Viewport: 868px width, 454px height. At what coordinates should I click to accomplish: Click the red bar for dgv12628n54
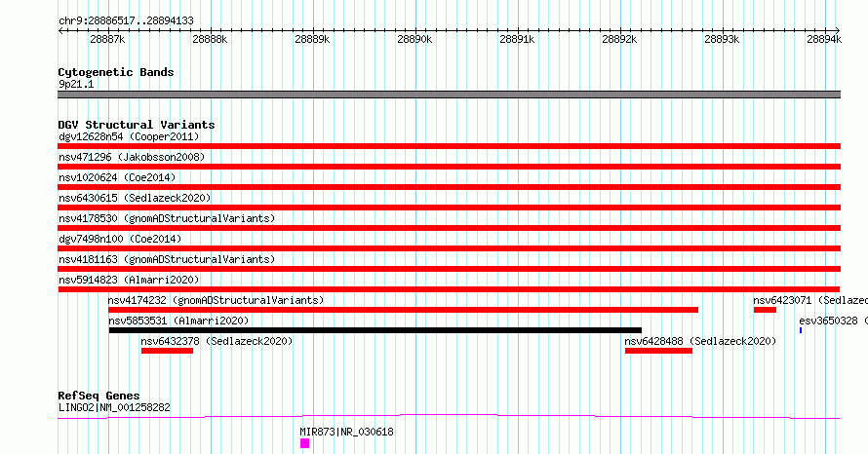coord(449,146)
